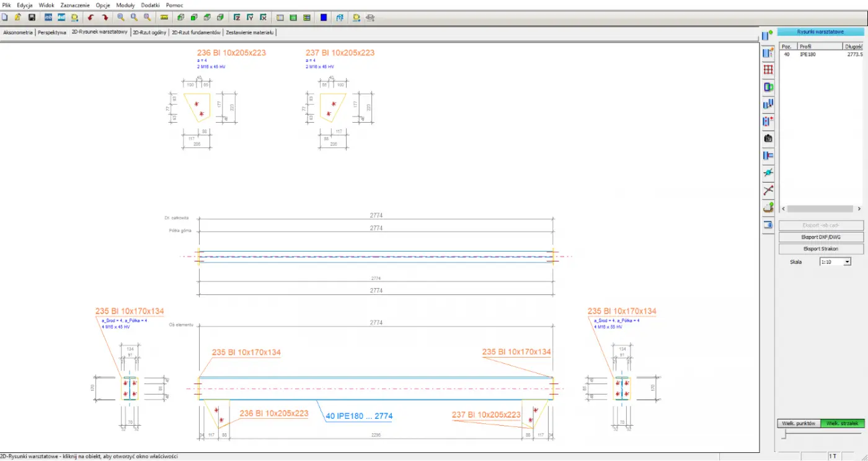
Task: Toggle the Wielk. punktów size mode
Action: tap(799, 423)
